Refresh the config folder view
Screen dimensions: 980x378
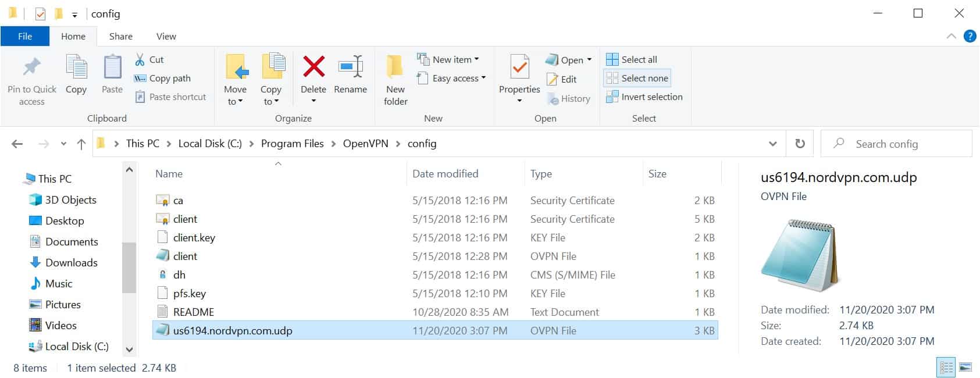pyautogui.click(x=800, y=144)
